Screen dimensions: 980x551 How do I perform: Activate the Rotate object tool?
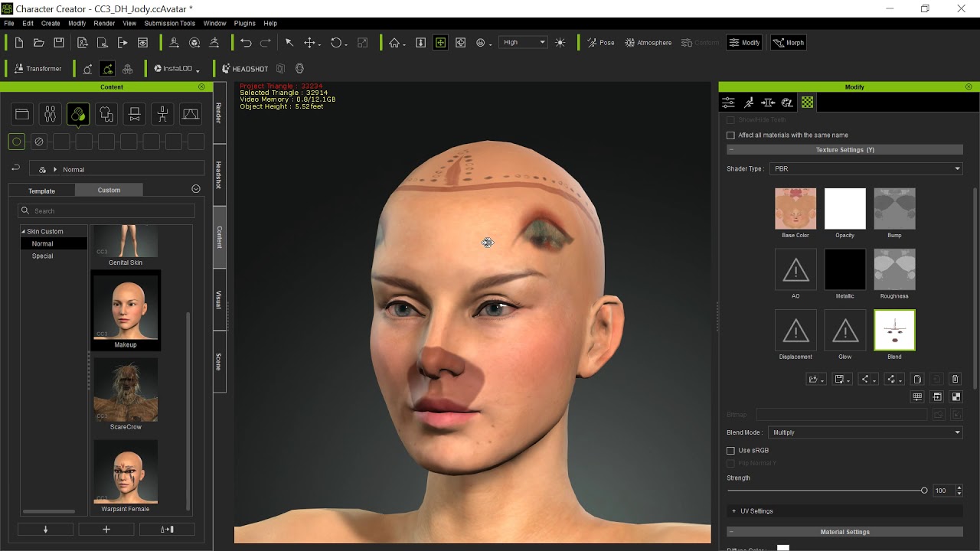coord(336,43)
